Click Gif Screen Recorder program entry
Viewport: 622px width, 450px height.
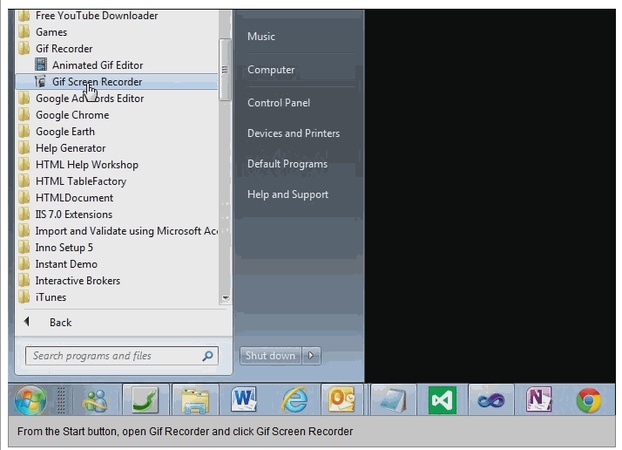96,82
